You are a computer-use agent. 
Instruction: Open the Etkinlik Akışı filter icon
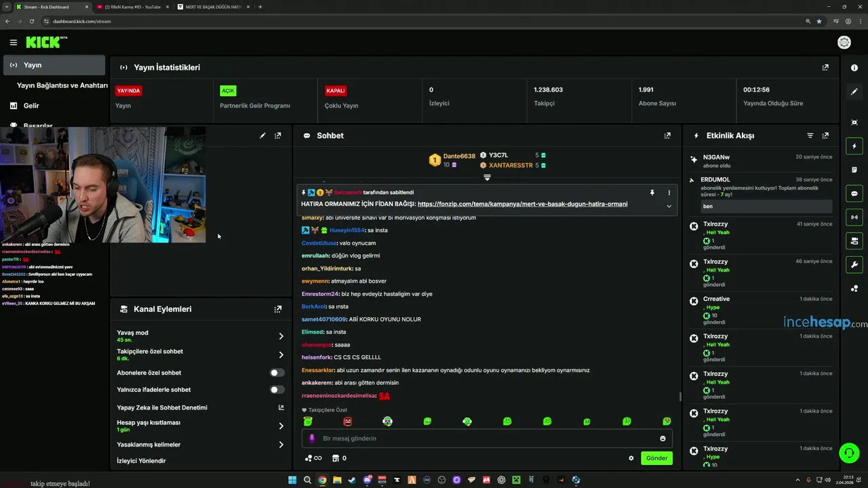click(810, 136)
